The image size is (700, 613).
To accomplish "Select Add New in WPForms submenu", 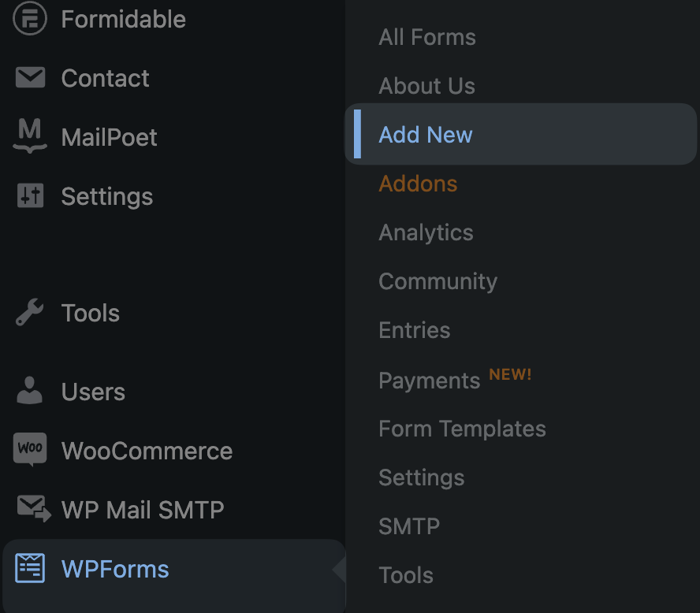I will 520,134.
